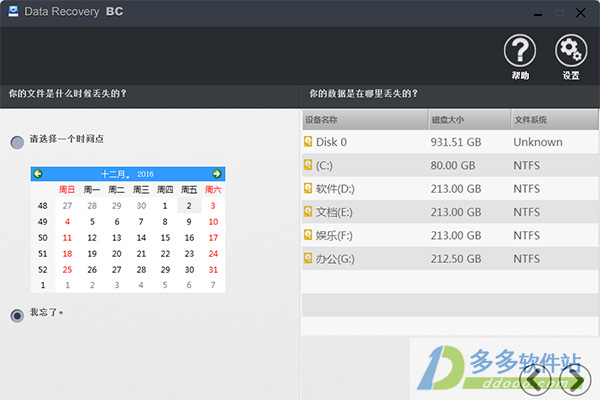Select the 我忘了 radio button
Image resolution: width=600 pixels, height=400 pixels.
point(17,315)
